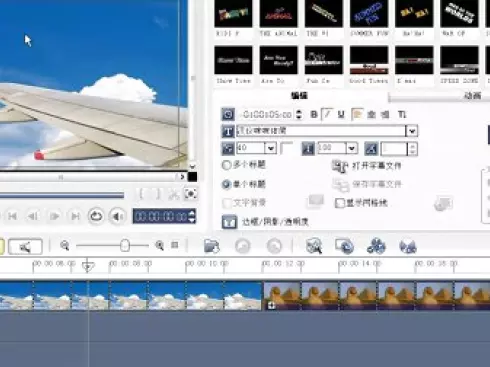This screenshot has height=367, width=490.
Task: Select the multiple titles radio button
Action: 226,165
